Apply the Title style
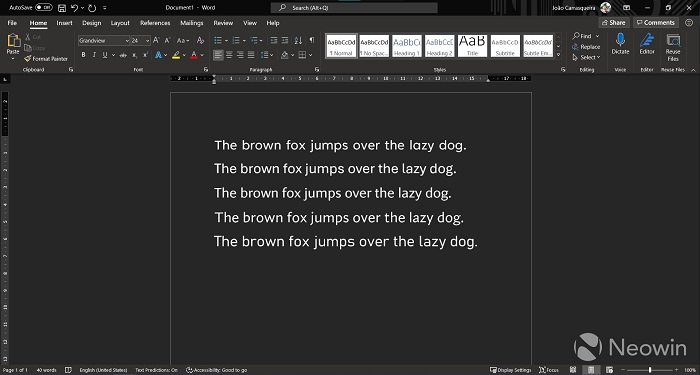Image resolution: width=700 pixels, height=375 pixels. coord(472,46)
